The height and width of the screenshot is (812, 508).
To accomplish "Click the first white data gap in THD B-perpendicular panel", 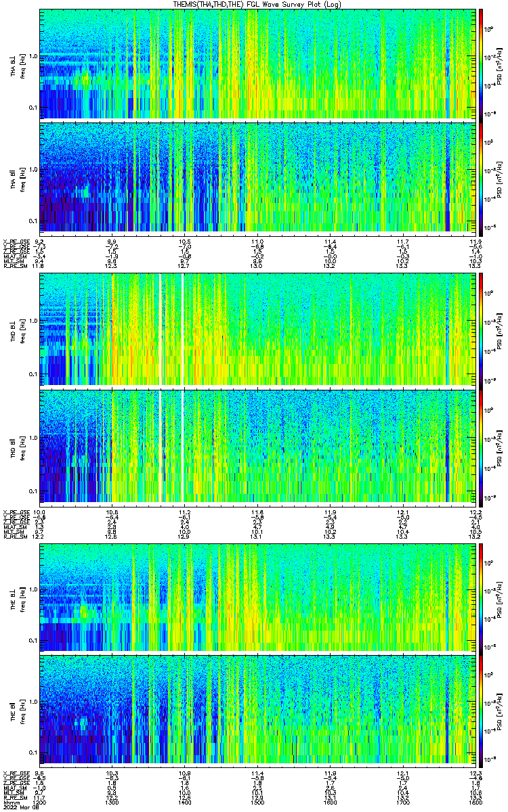I will (x=161, y=330).
